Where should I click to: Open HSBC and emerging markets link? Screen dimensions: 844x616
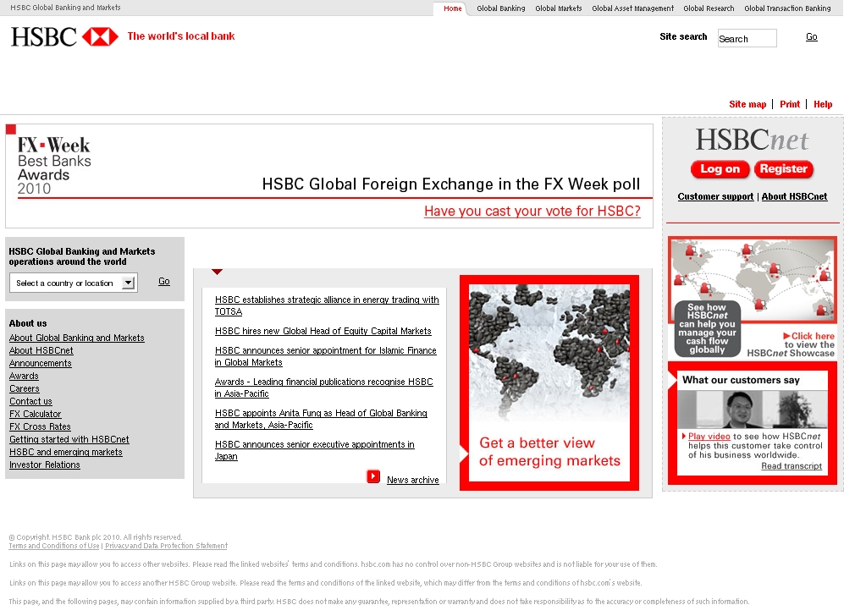(66, 452)
